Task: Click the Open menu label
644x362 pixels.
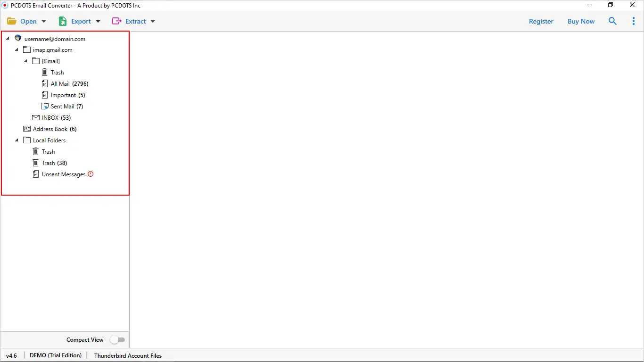Action: [x=28, y=21]
